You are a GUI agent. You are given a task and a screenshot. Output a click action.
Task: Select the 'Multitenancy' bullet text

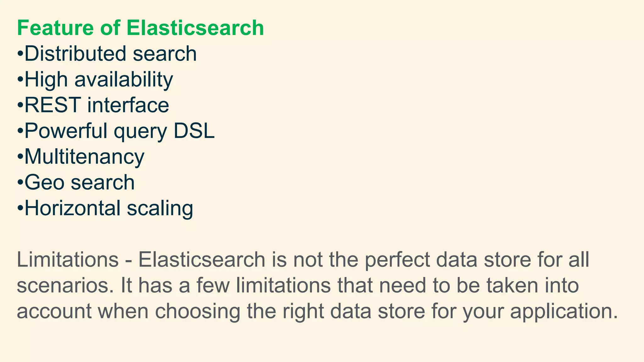tap(84, 156)
